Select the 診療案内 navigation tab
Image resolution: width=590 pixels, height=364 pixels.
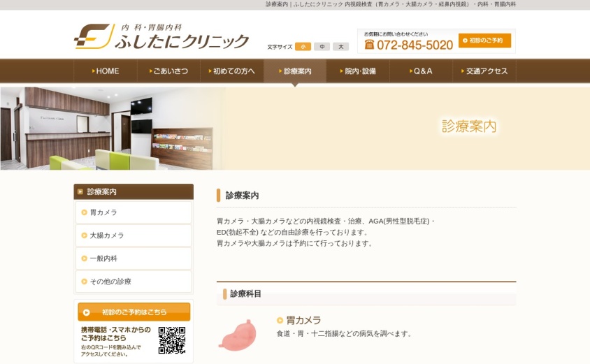tap(295, 71)
